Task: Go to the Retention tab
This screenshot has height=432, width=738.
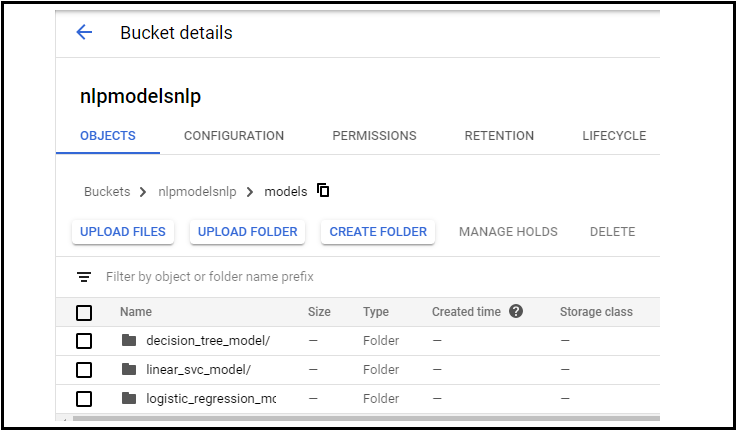Action: [499, 136]
